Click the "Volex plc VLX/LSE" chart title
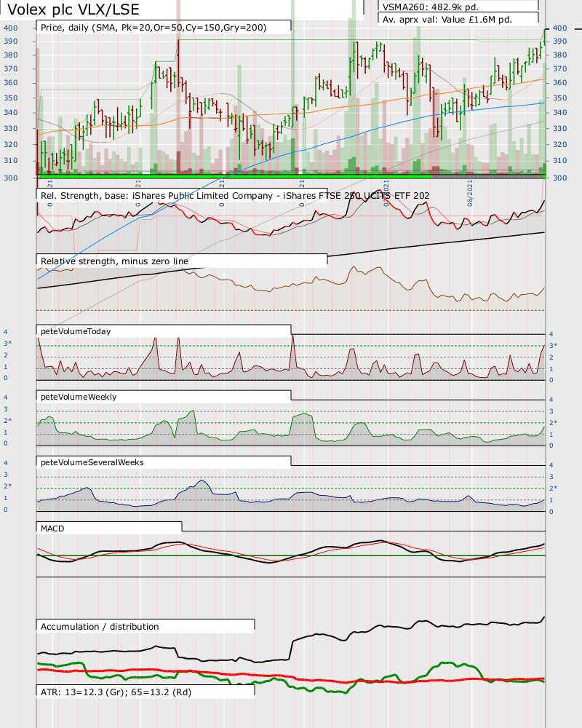 pos(73,9)
